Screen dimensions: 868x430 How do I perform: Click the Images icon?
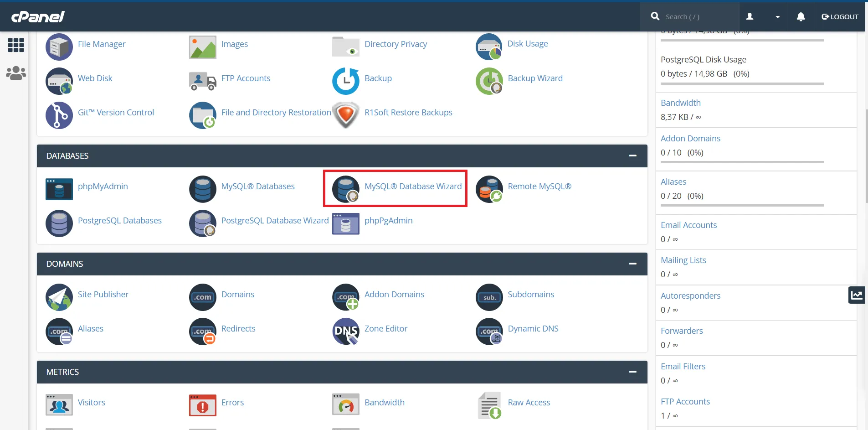pyautogui.click(x=203, y=47)
